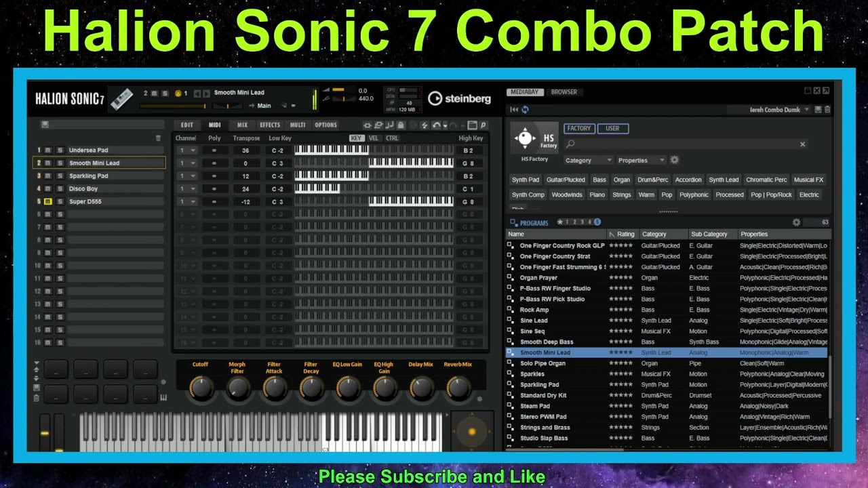Image resolution: width=868 pixels, height=488 pixels.
Task: Open filter settings gear next to Properties
Action: tap(674, 160)
